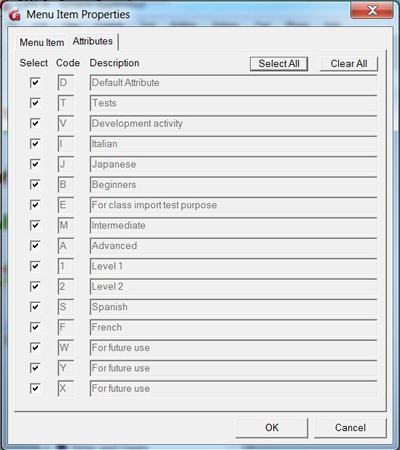
Task: Click the Level 2 description field
Action: tap(233, 287)
